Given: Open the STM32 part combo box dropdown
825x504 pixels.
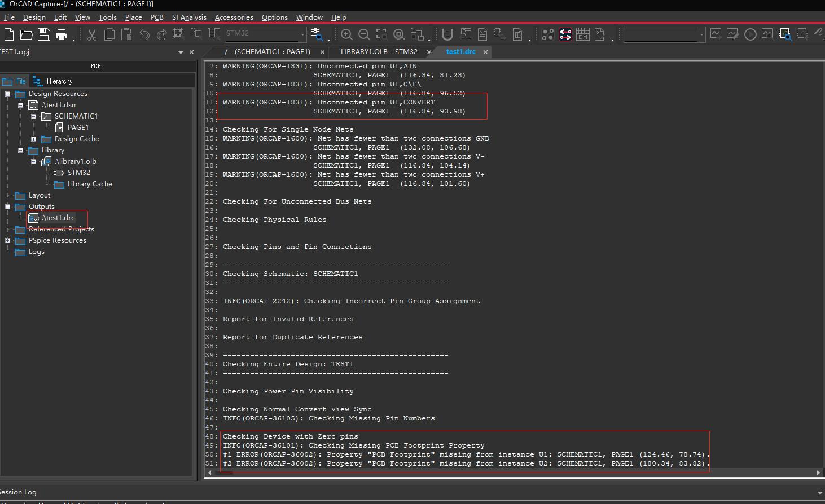Looking at the screenshot, I should (301, 34).
